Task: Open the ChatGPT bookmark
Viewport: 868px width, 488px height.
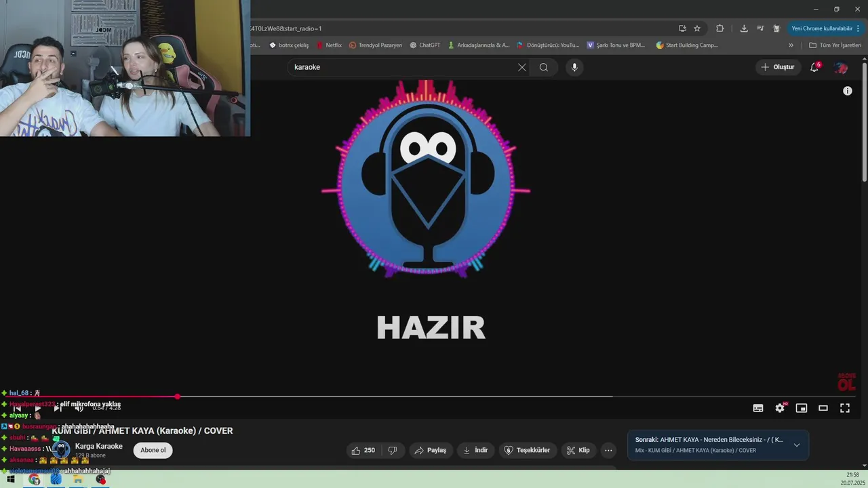Action: 425,45
